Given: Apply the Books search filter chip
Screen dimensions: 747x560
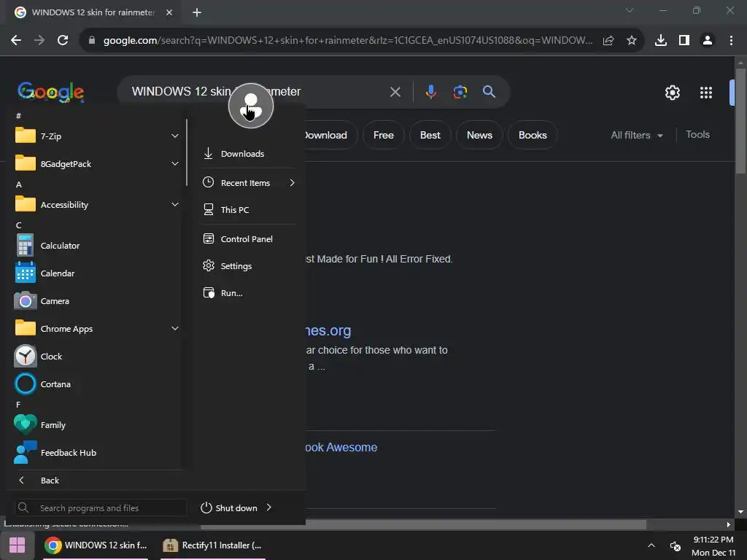Looking at the screenshot, I should click(533, 135).
